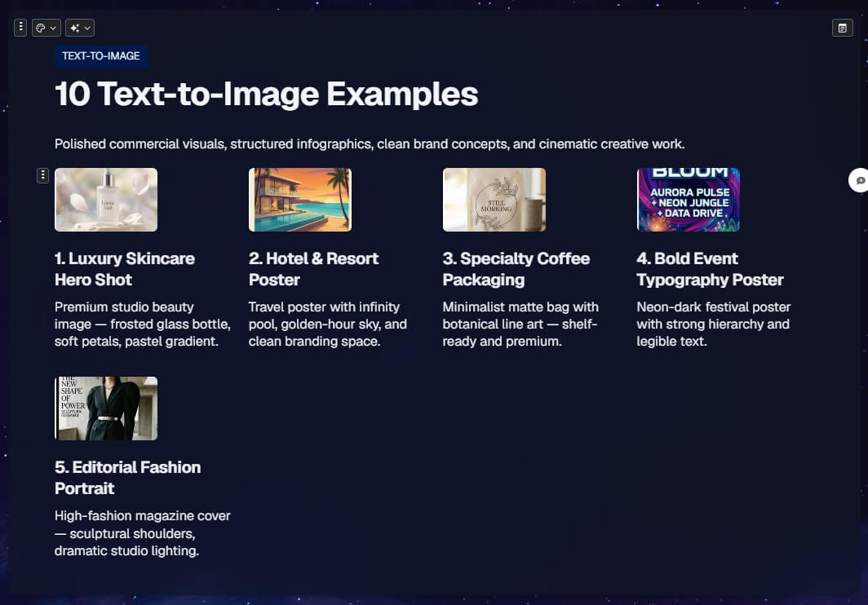Select the Aurora Pulse event poster thumbnail
This screenshot has width=868, height=605.
(x=688, y=200)
